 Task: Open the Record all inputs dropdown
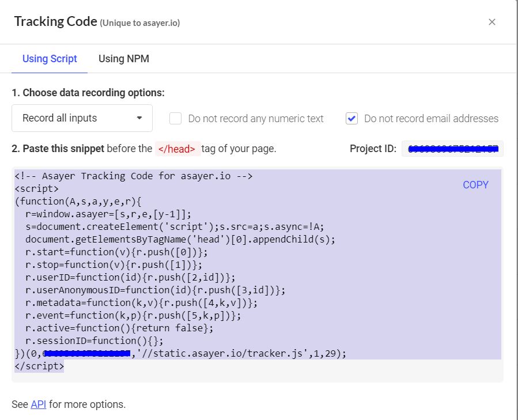[x=82, y=118]
